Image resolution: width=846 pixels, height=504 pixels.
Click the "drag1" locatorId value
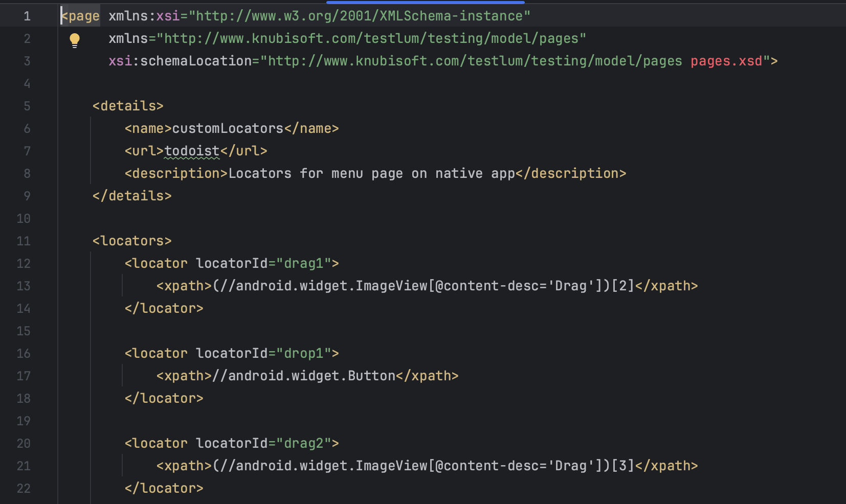point(304,263)
